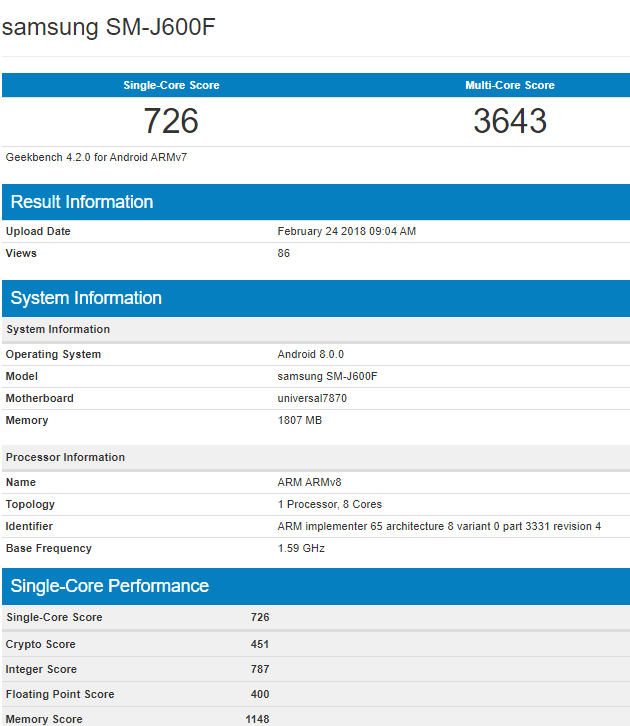Viewport: 630px width, 726px height.
Task: Click the upload date February 24 2018 value
Action: coord(346,231)
